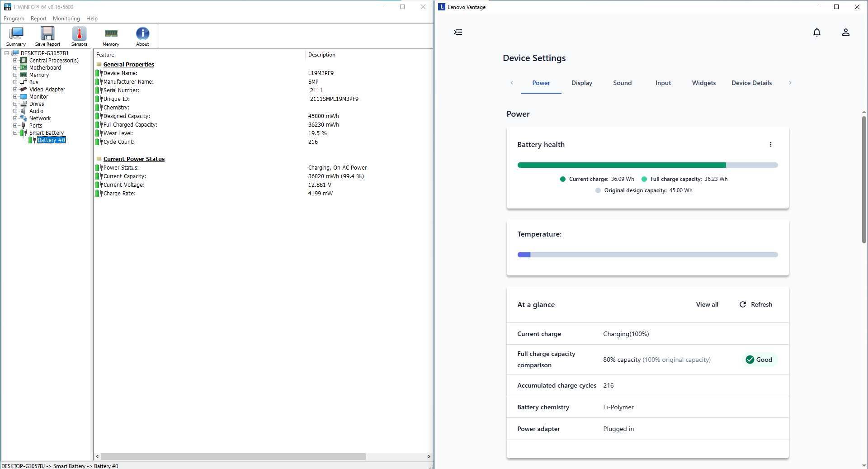Screen dimensions: 868x469
Task: Click the HWiNFO horizontal scrollbar right arrow
Action: tap(429, 456)
